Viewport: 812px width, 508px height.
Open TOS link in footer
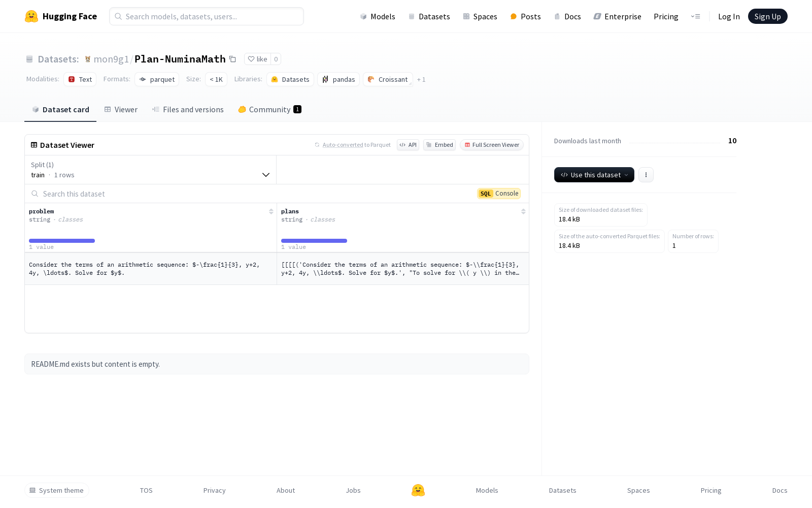point(146,490)
